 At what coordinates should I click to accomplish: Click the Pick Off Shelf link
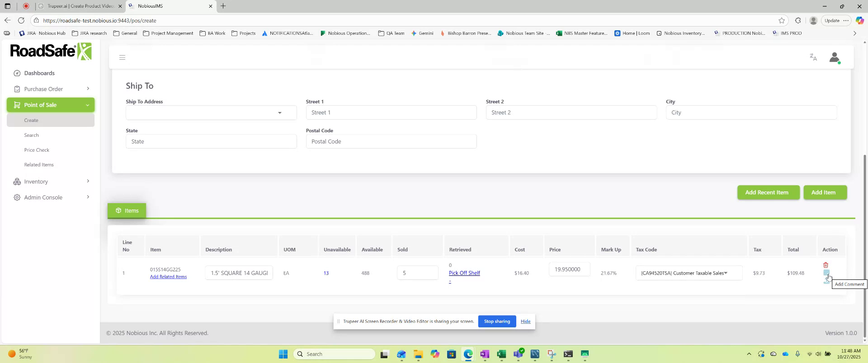click(464, 273)
